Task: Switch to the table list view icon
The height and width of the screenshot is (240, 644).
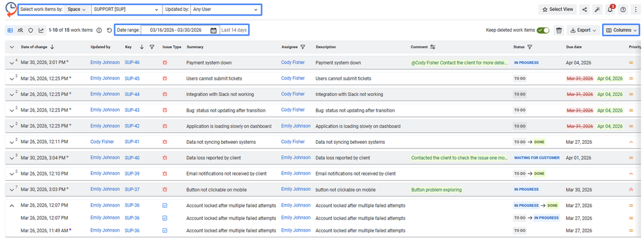Action: pyautogui.click(x=10, y=30)
